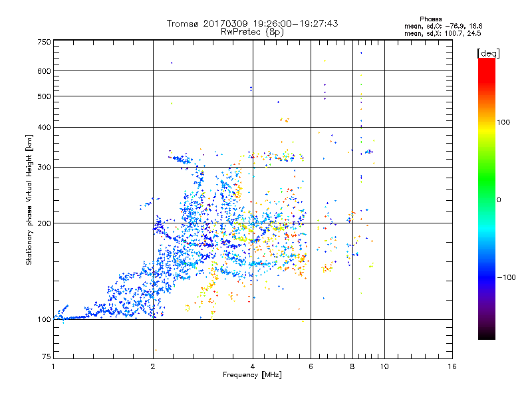This screenshot has width=532, height=399.
Task: Click the 'RwPretec (8p)' subtitle
Action: point(252,32)
